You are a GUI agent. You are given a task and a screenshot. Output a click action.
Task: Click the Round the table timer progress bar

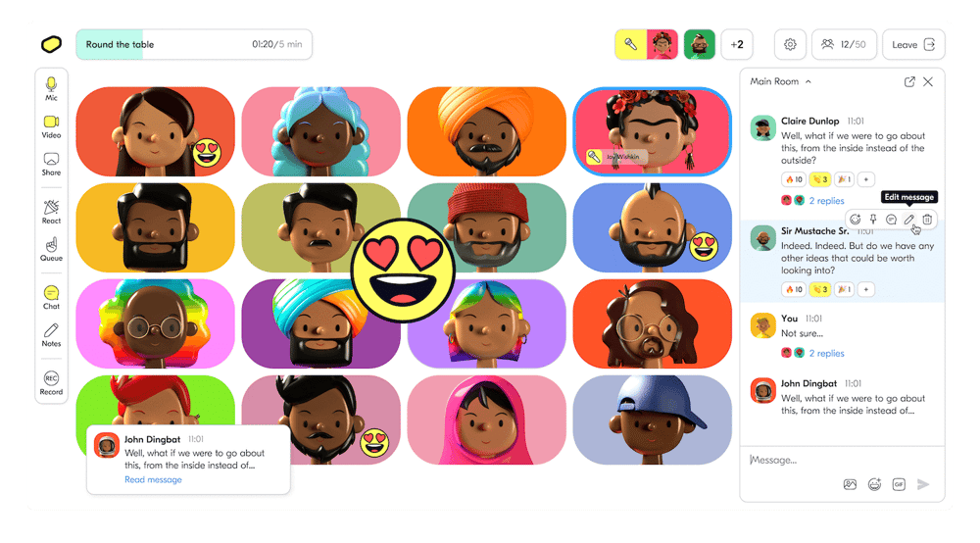194,44
